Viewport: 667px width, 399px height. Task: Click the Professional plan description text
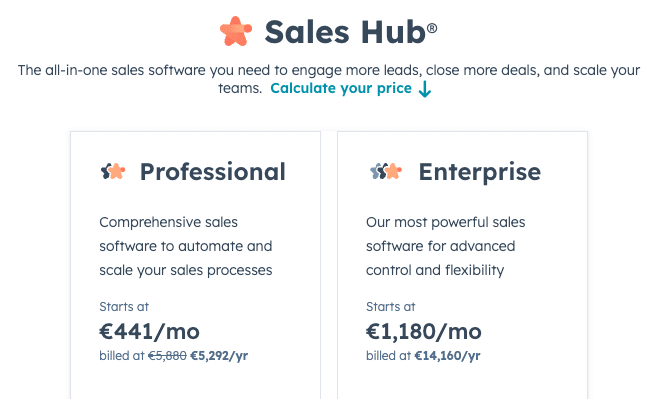coord(186,246)
